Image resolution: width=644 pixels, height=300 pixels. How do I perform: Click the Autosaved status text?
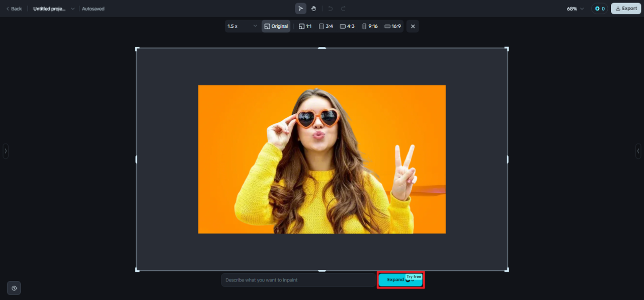[x=93, y=9]
